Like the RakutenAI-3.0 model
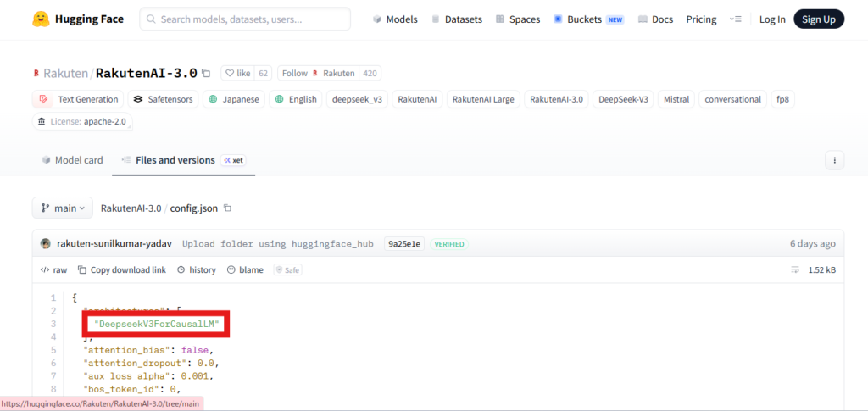 (x=238, y=73)
